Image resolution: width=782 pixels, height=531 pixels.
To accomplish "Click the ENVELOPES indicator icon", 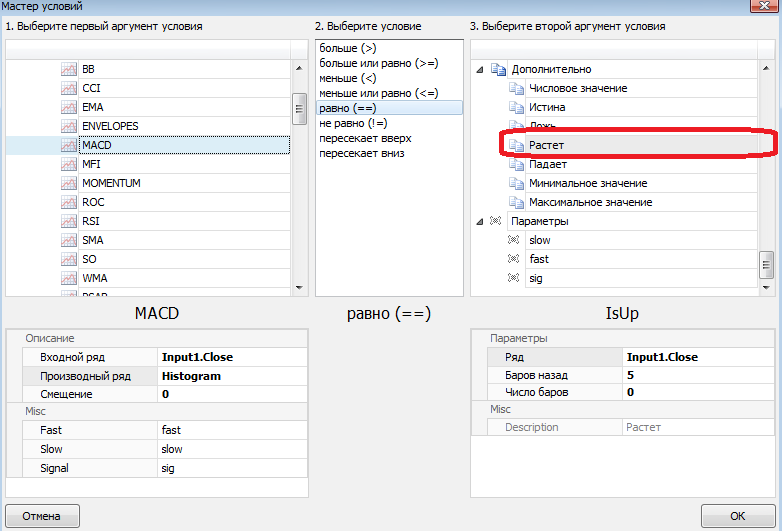I will [x=68, y=127].
